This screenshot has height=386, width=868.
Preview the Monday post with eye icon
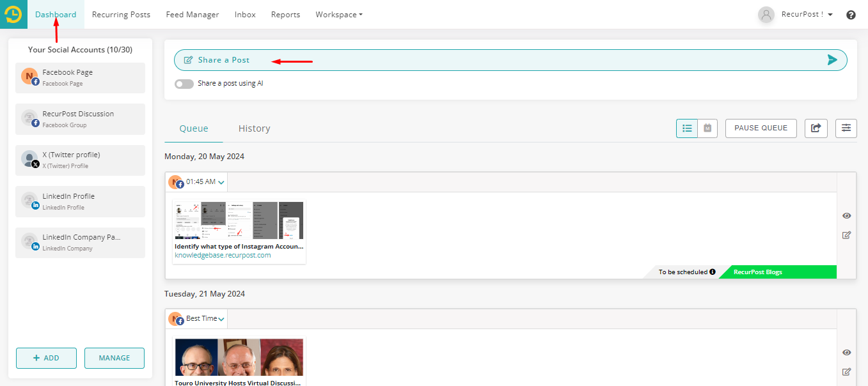(846, 216)
